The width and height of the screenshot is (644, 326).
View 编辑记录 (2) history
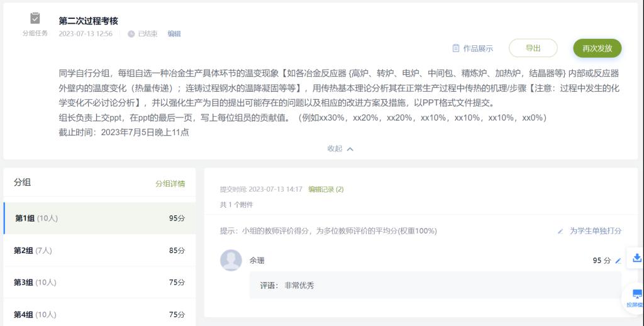click(326, 190)
